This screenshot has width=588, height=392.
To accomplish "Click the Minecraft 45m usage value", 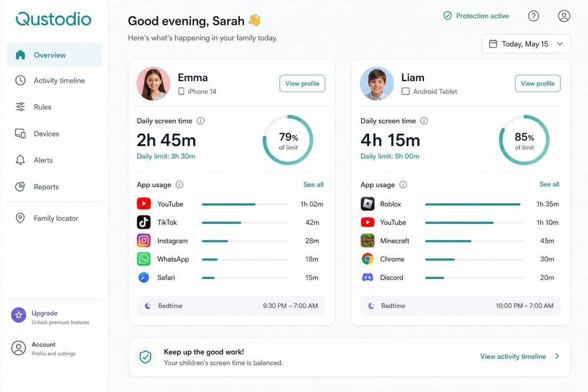I will click(x=547, y=240).
